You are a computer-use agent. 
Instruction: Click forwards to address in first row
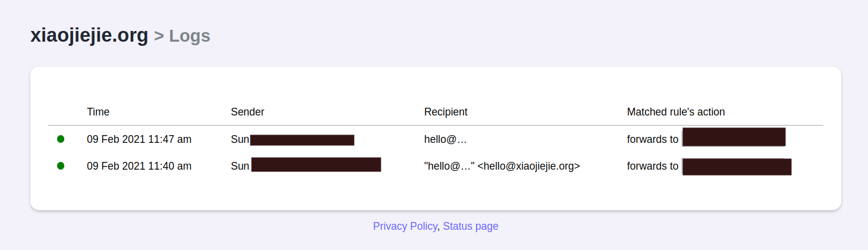734,137
